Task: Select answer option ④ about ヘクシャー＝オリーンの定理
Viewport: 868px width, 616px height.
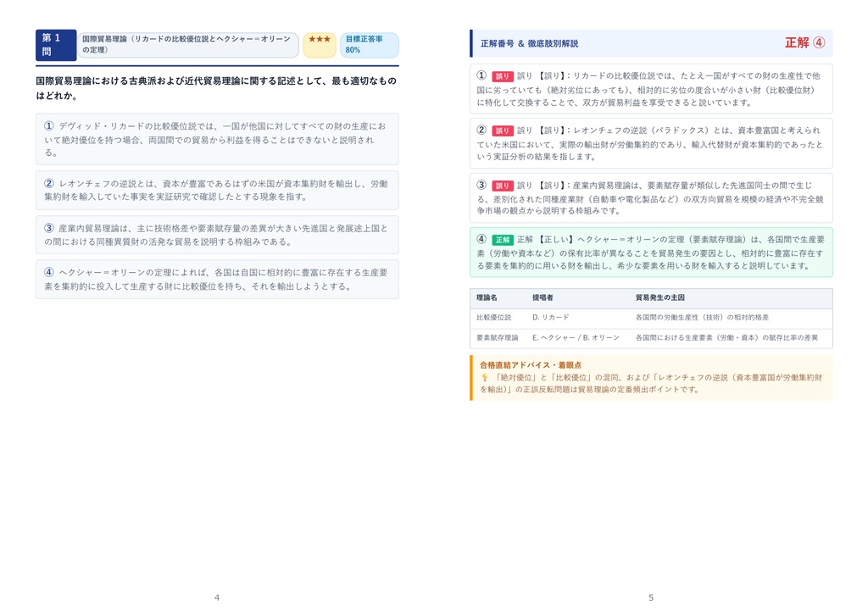Action: [217, 280]
